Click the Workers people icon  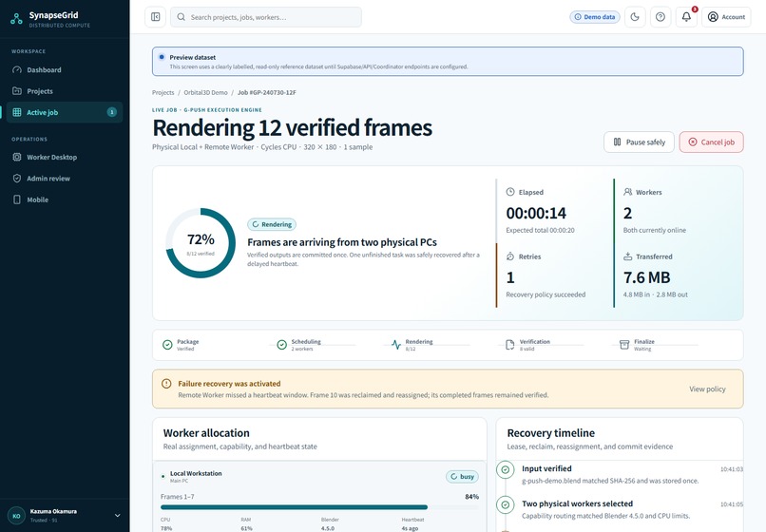coord(628,192)
